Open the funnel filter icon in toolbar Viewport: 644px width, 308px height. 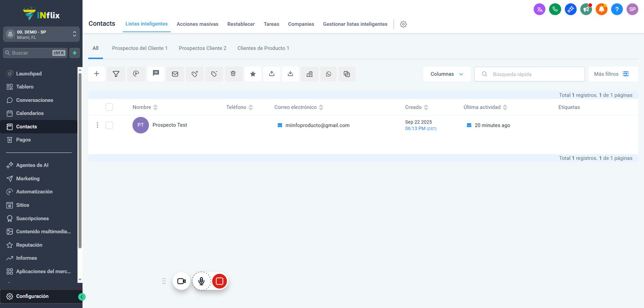[116, 74]
